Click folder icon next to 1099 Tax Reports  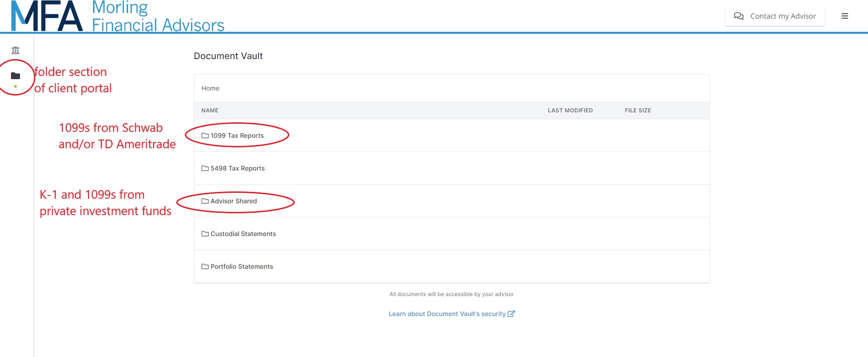coord(205,136)
